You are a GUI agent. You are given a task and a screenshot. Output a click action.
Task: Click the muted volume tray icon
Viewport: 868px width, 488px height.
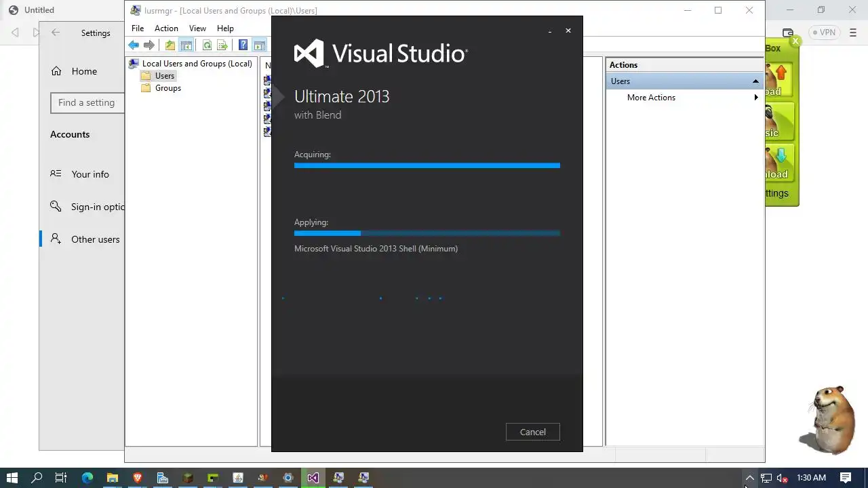tap(782, 478)
